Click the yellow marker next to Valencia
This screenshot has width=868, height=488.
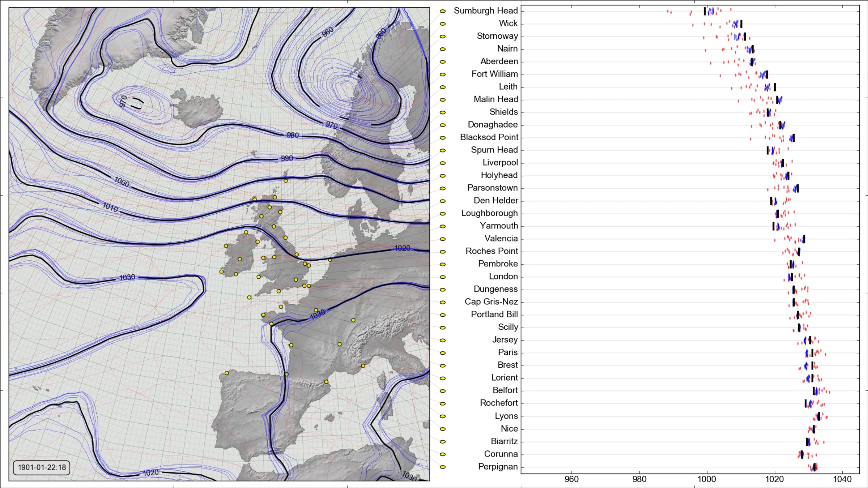(442, 239)
